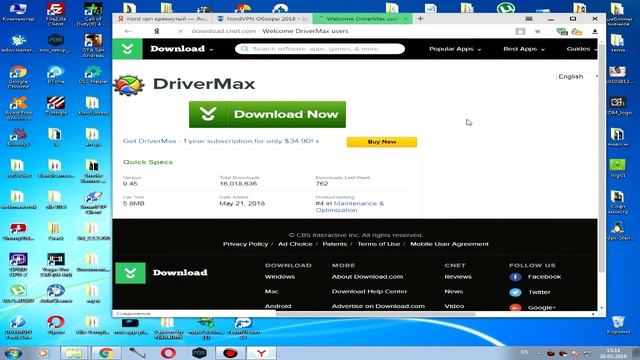Expand the Guides menu
This screenshot has height=360, width=640.
tap(582, 49)
